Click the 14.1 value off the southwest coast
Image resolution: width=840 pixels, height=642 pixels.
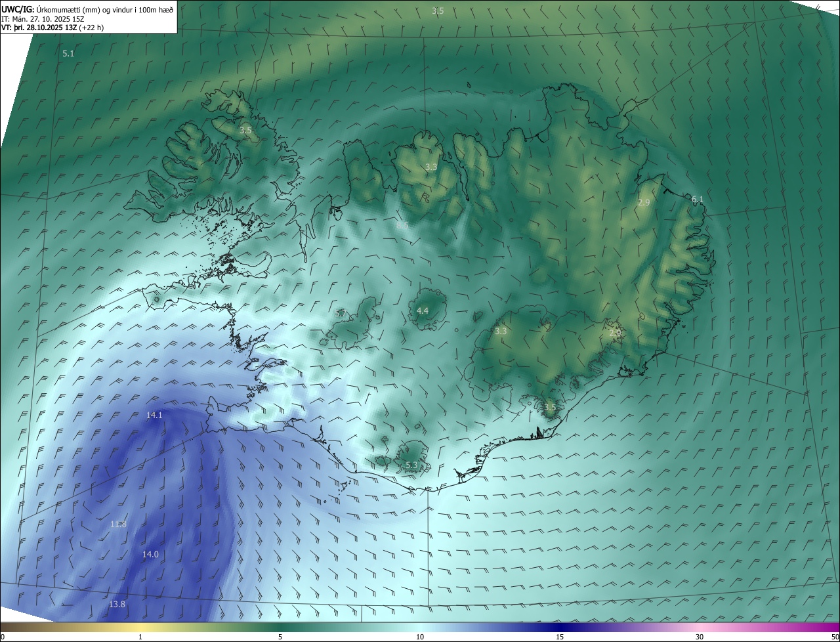click(154, 415)
